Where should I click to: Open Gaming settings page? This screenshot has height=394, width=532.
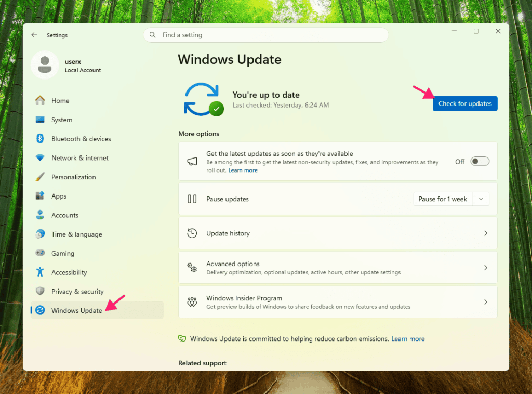pos(97,253)
